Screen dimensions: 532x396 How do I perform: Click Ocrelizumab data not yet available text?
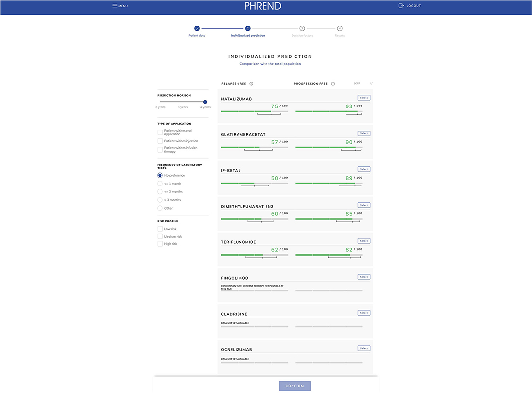(235, 359)
